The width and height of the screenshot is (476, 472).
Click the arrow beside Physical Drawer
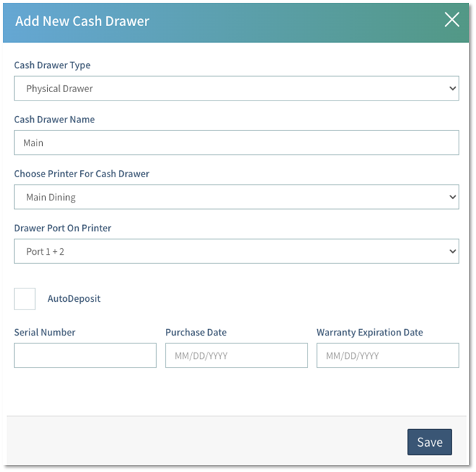click(452, 89)
